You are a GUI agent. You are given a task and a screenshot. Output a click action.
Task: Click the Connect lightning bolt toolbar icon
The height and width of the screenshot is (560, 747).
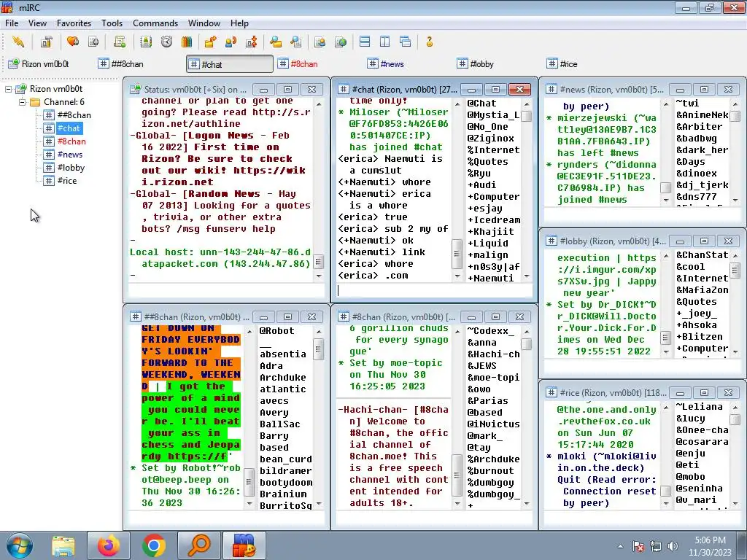coord(18,42)
